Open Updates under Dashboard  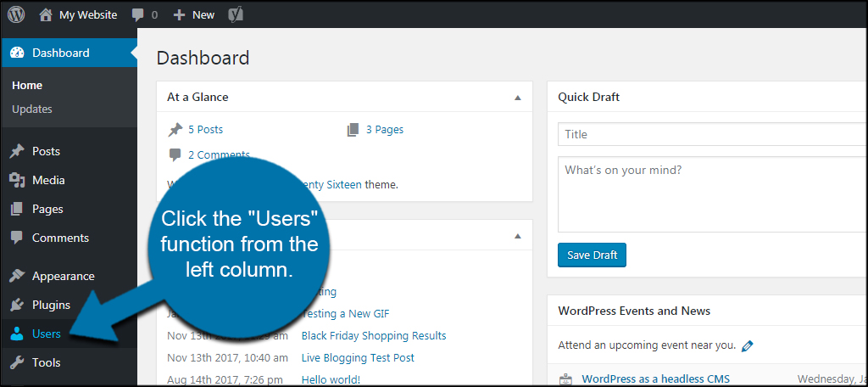pos(32,109)
